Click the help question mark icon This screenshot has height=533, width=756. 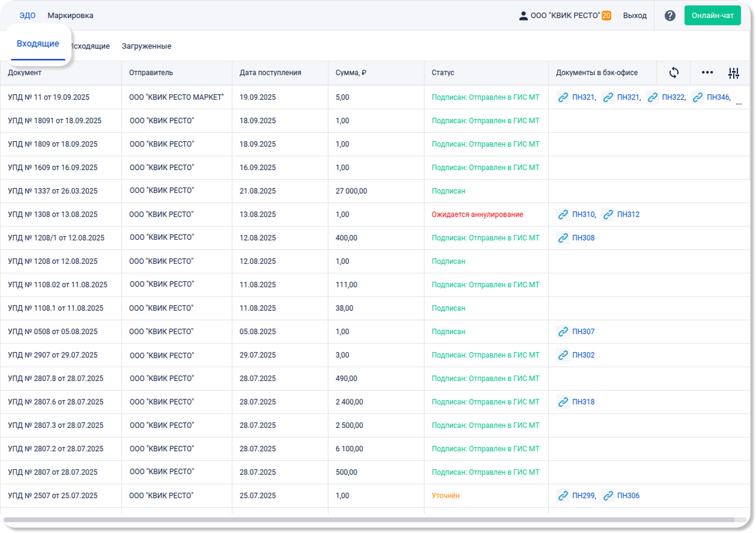[x=670, y=16]
